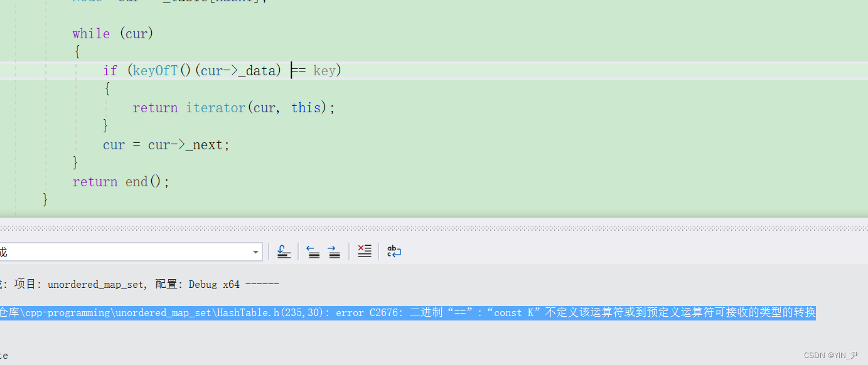Click the 'cur = cur->_next;' line

tap(166, 145)
